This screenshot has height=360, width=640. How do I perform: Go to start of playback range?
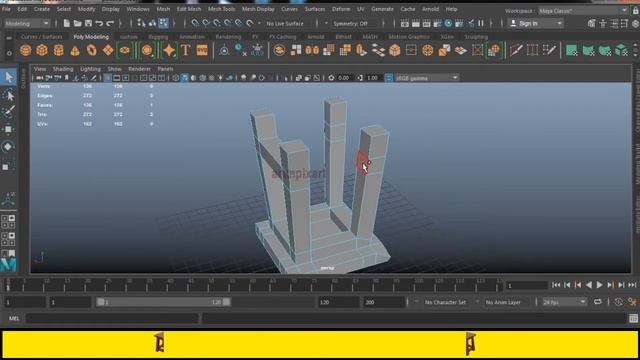coord(556,285)
